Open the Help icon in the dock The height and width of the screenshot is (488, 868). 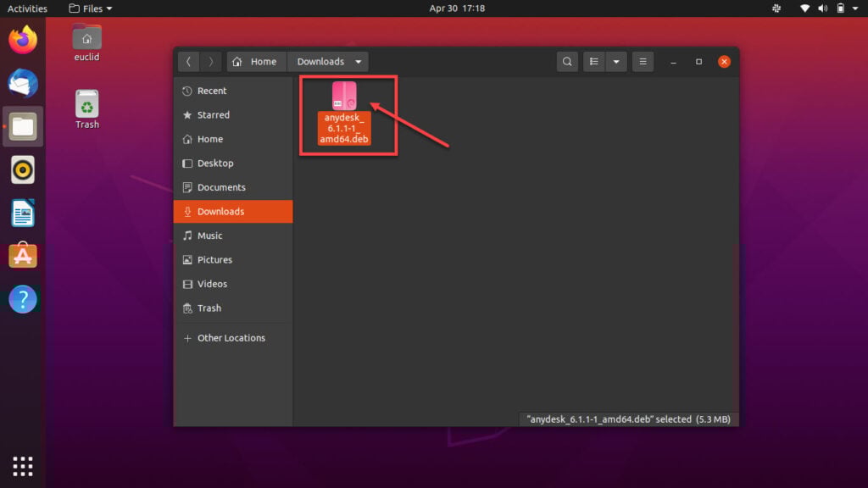(23, 299)
